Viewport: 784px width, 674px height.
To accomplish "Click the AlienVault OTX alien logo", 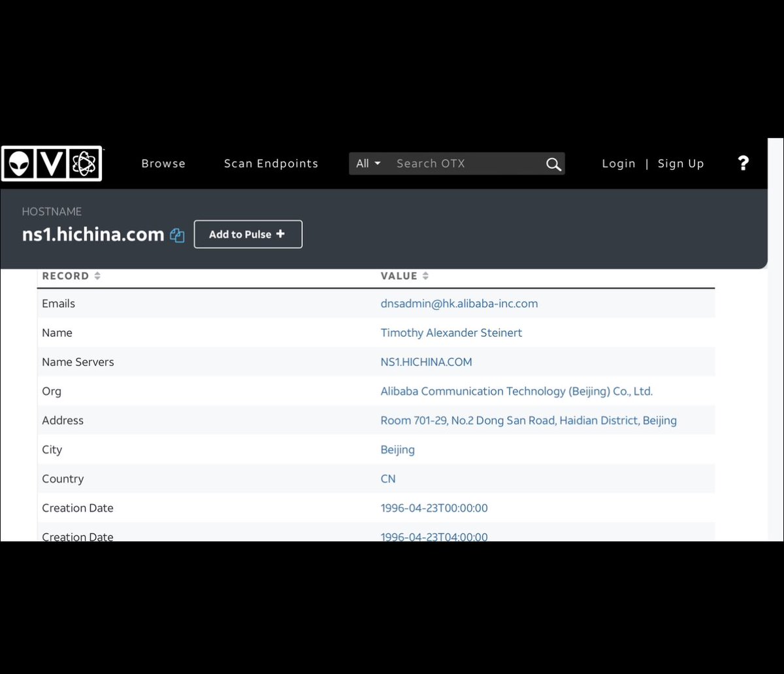I will click(x=18, y=163).
